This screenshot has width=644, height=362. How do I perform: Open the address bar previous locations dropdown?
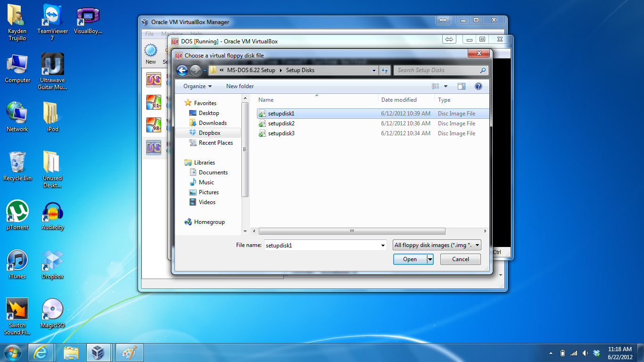coord(374,70)
